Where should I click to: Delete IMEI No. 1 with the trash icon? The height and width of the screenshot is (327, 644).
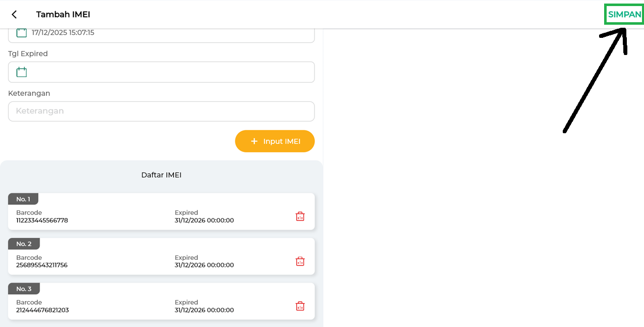point(300,216)
